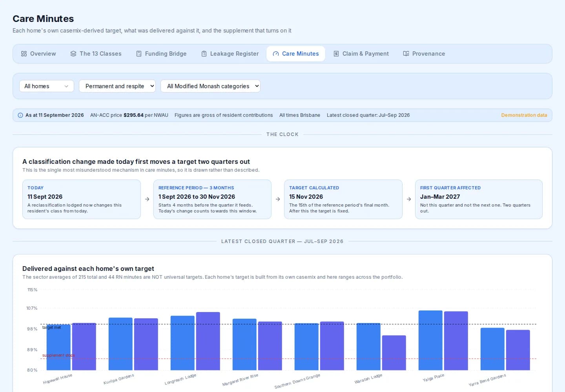Click 'Latest closed quarter: Jul–Sep 2026' text

pyautogui.click(x=368, y=115)
